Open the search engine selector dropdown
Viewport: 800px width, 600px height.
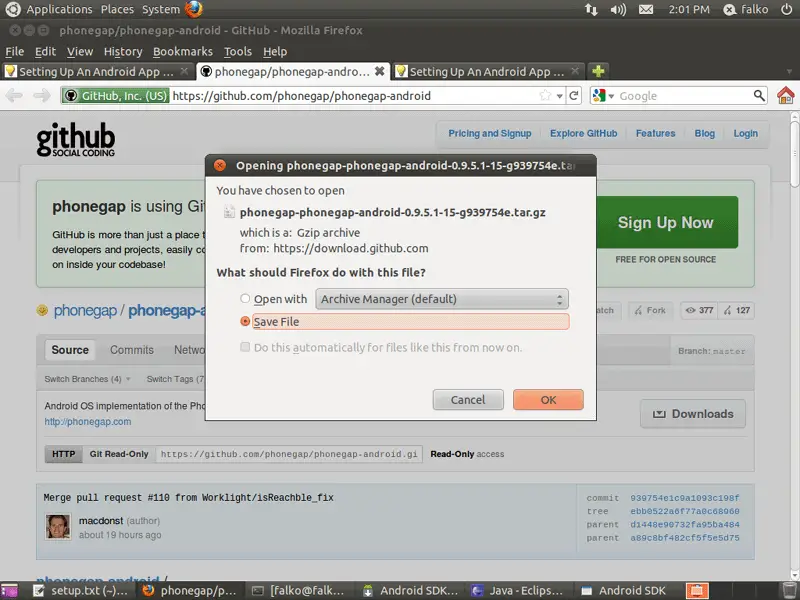click(604, 95)
